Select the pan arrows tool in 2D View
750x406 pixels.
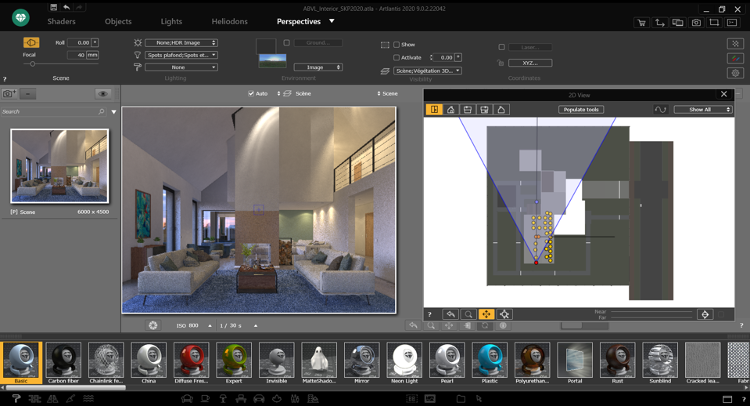click(x=486, y=314)
